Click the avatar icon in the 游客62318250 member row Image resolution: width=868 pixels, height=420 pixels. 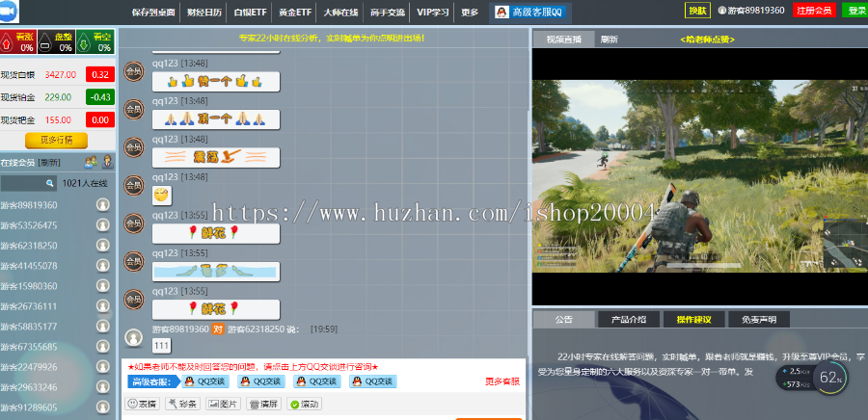(102, 246)
